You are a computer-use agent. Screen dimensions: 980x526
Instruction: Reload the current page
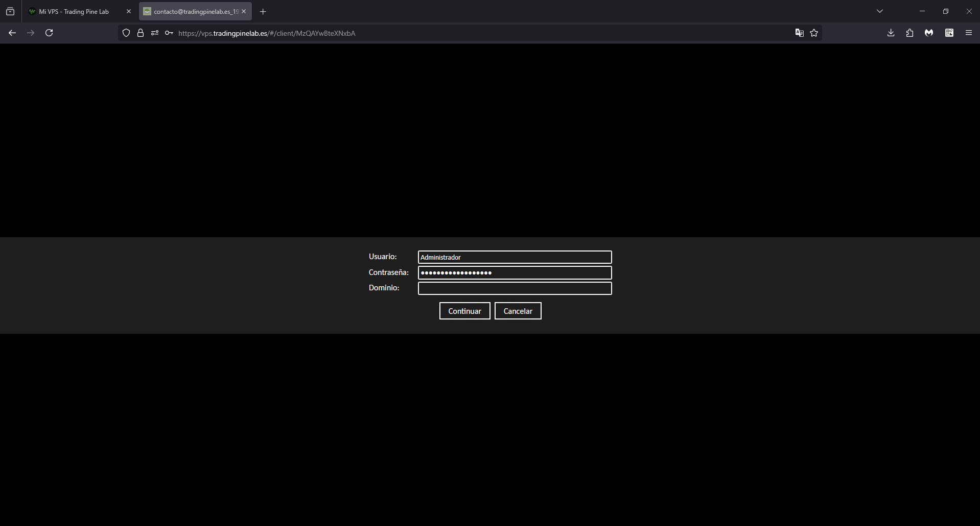pyautogui.click(x=49, y=33)
